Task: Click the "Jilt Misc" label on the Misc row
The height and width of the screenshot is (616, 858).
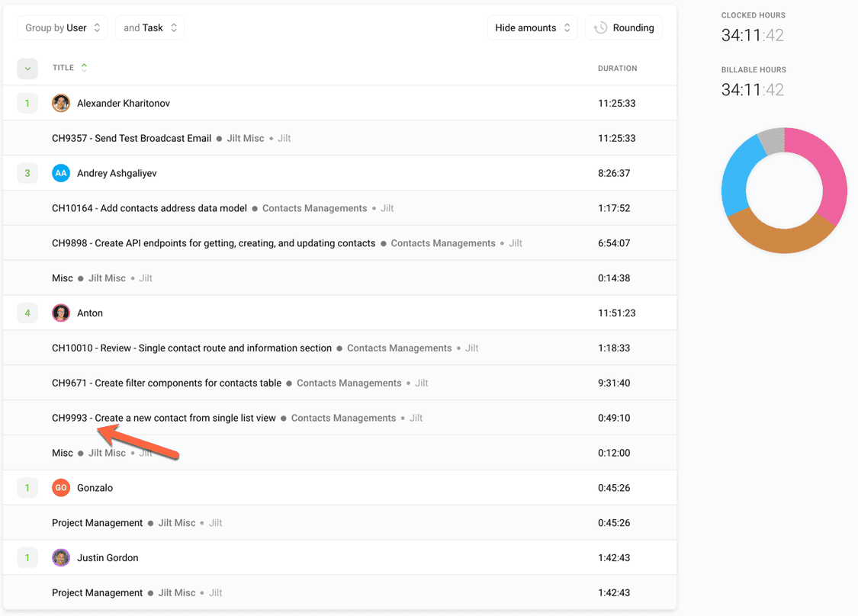Action: click(x=107, y=278)
